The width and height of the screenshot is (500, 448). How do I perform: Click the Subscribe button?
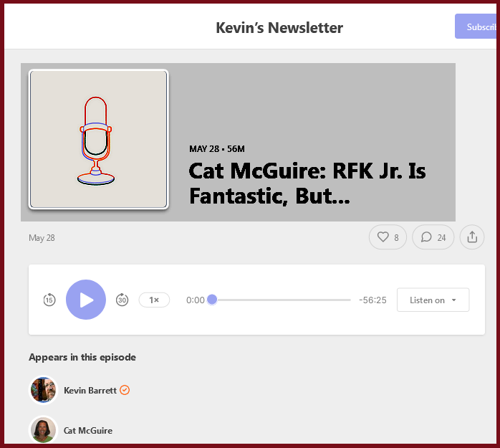point(476,27)
